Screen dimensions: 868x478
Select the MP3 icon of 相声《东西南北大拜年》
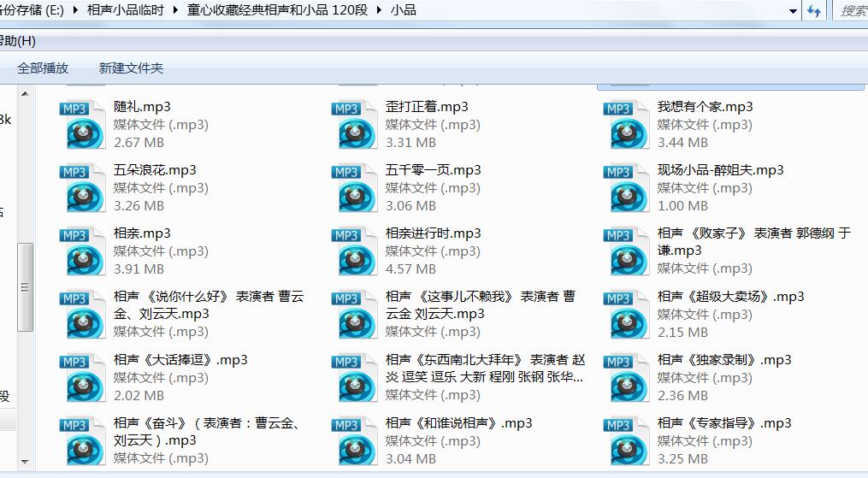click(354, 377)
